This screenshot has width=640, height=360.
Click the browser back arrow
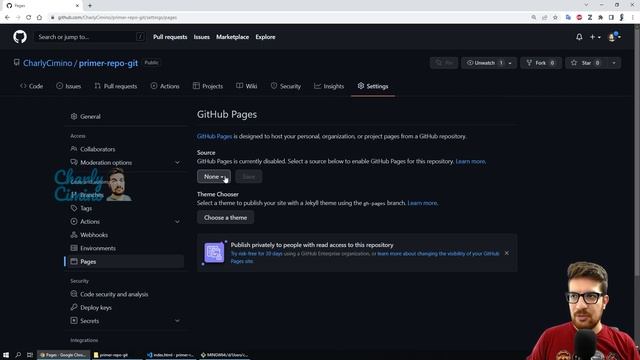pyautogui.click(x=7, y=18)
